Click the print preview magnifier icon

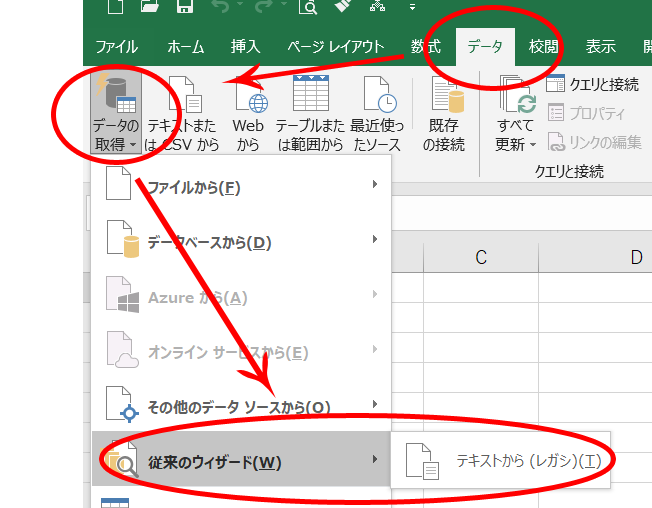(x=307, y=8)
